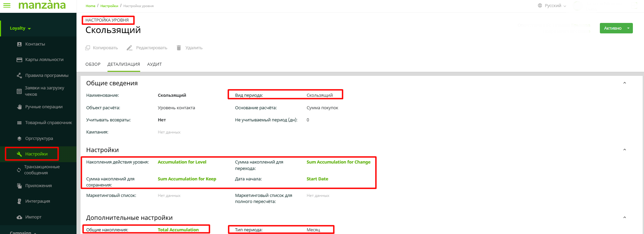Open the Русский language dropdown
Image resolution: width=644 pixels, height=234 pixels.
coord(552,6)
